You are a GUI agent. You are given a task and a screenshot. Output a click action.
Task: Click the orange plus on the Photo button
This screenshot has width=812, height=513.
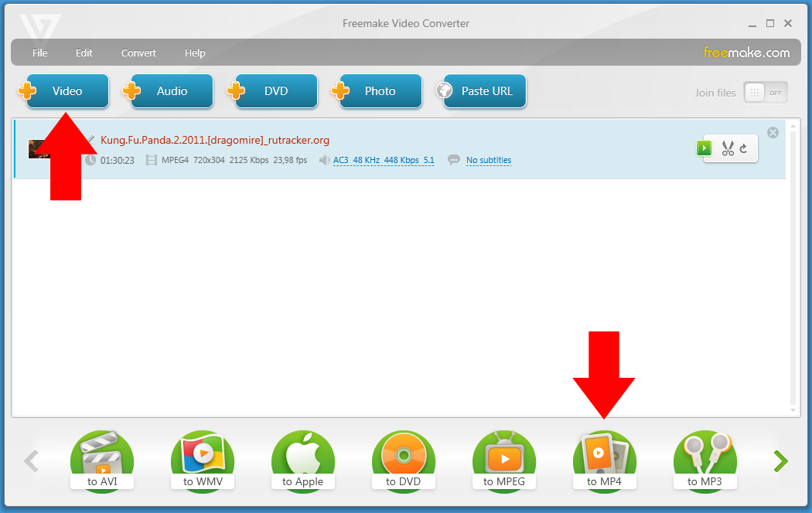341,91
